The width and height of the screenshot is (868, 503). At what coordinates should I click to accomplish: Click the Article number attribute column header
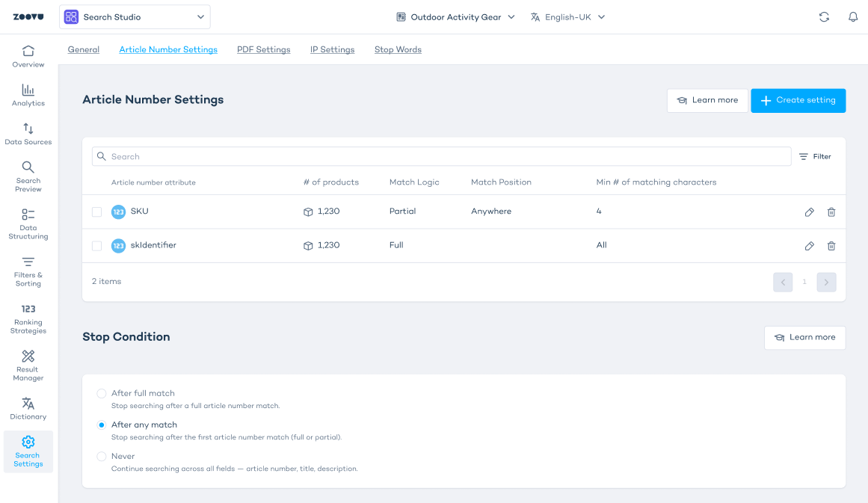click(153, 182)
